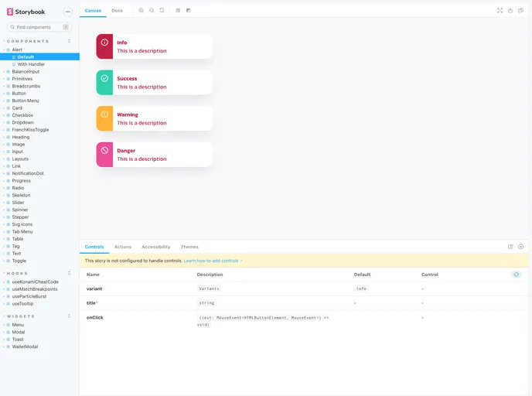Click the Learn how to add controls link

tap(213, 261)
